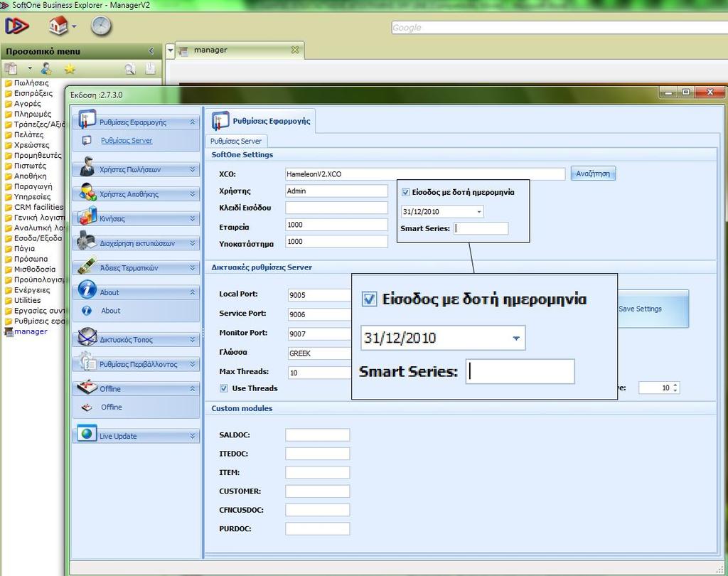Image resolution: width=728 pixels, height=576 pixels.
Task: Click the clock icon in top toolbar
Action: [x=101, y=26]
